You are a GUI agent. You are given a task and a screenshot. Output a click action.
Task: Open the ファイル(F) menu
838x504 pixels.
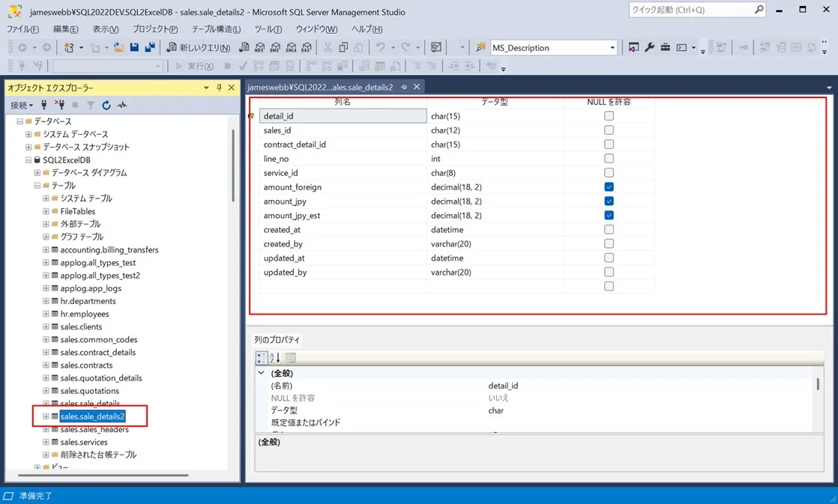point(22,28)
